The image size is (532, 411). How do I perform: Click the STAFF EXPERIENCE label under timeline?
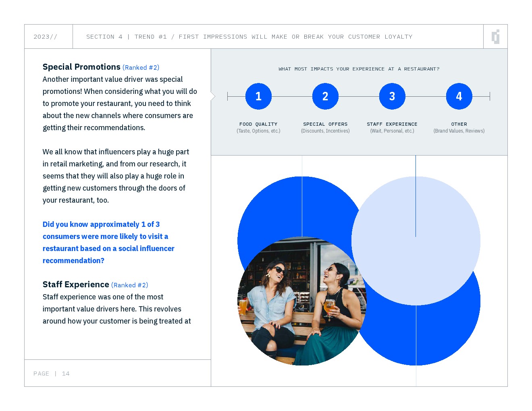(x=392, y=124)
